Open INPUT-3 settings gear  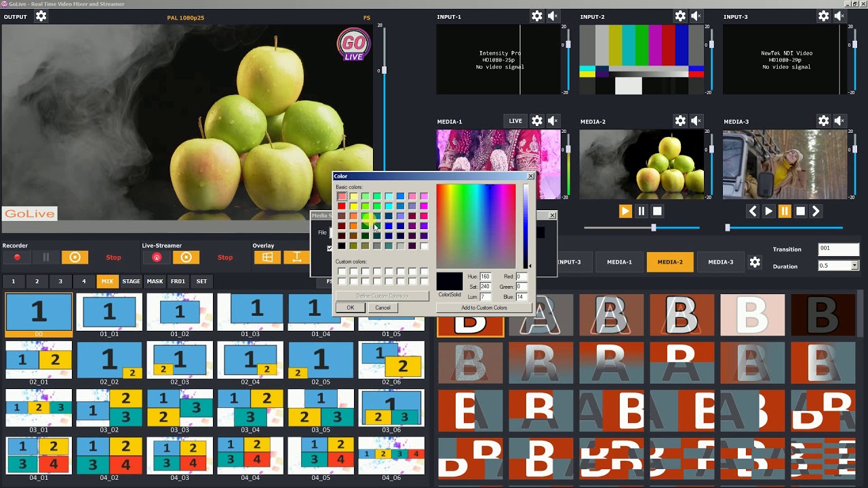tap(823, 16)
